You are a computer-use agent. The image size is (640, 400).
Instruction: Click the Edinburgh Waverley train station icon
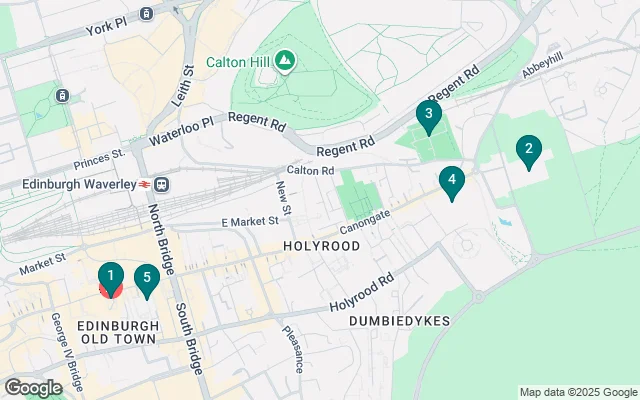tap(162, 185)
